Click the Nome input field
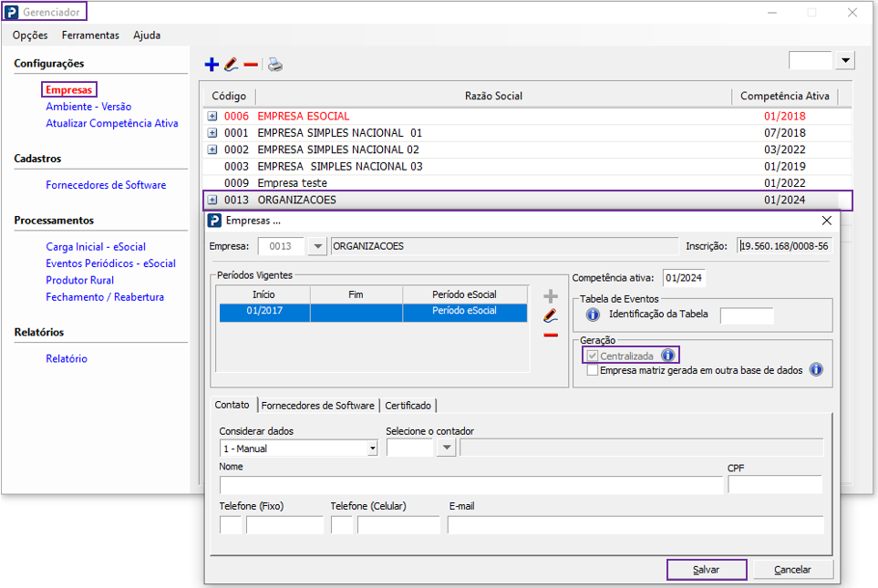This screenshot has width=878, height=588. (x=471, y=485)
